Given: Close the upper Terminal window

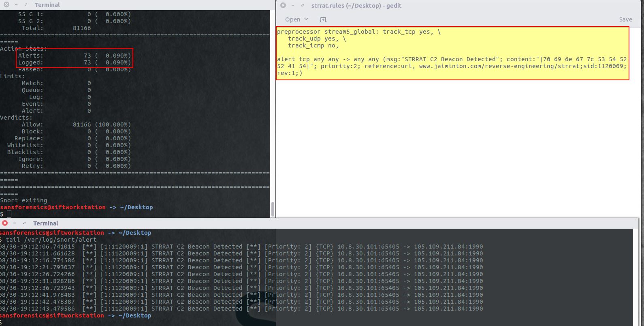Looking at the screenshot, I should click(6, 4).
